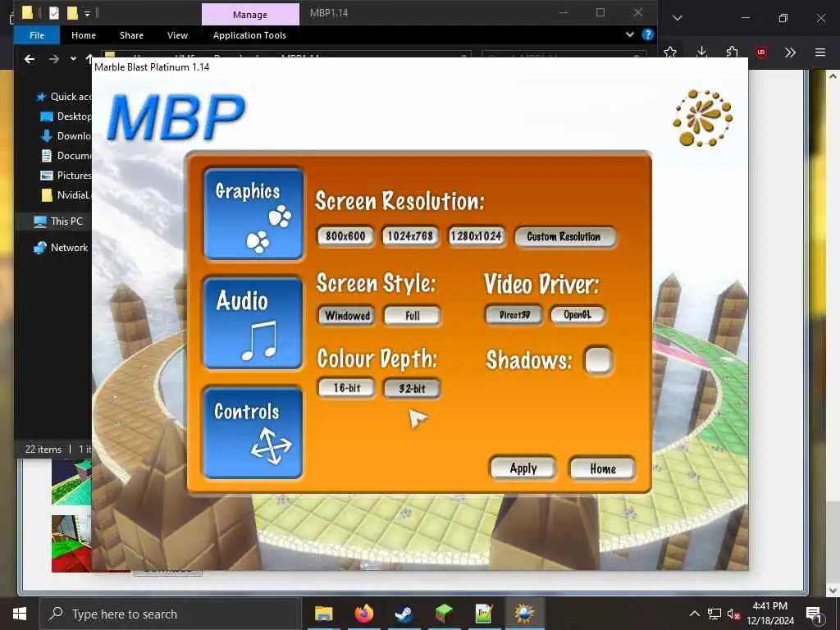Select the 800x600 screen resolution

[x=345, y=236]
